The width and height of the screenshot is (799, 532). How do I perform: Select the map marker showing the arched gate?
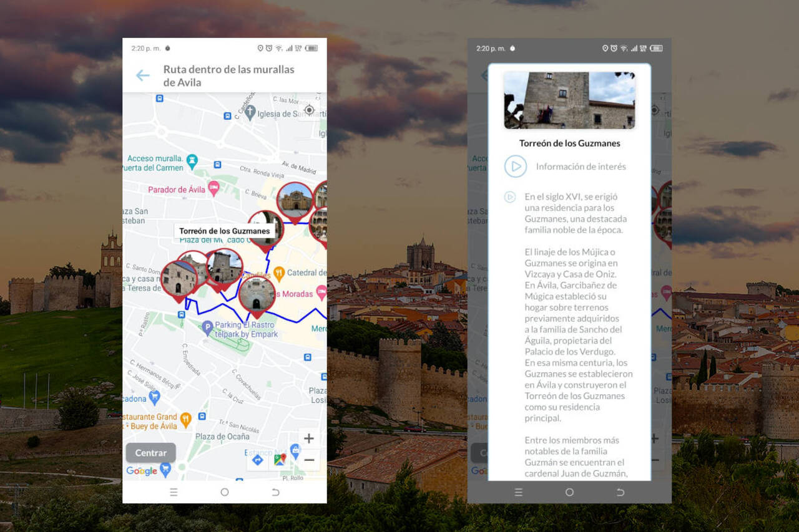point(257,294)
